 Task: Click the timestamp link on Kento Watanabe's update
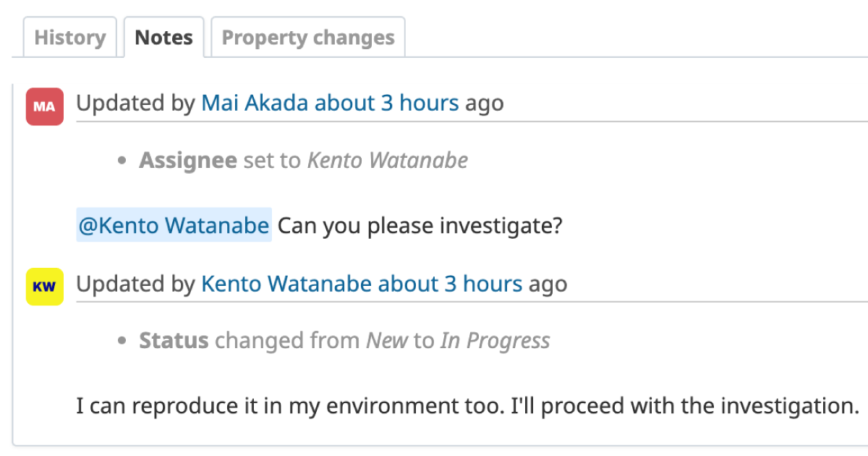[450, 284]
